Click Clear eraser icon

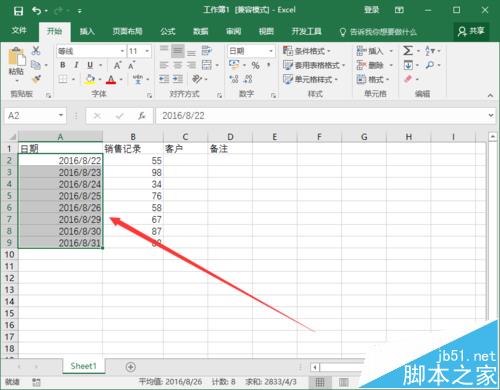(x=408, y=79)
